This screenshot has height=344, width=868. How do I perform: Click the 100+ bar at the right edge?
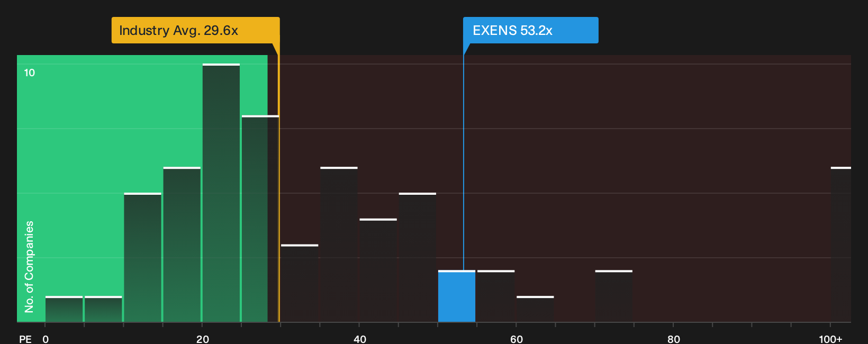[841, 245]
